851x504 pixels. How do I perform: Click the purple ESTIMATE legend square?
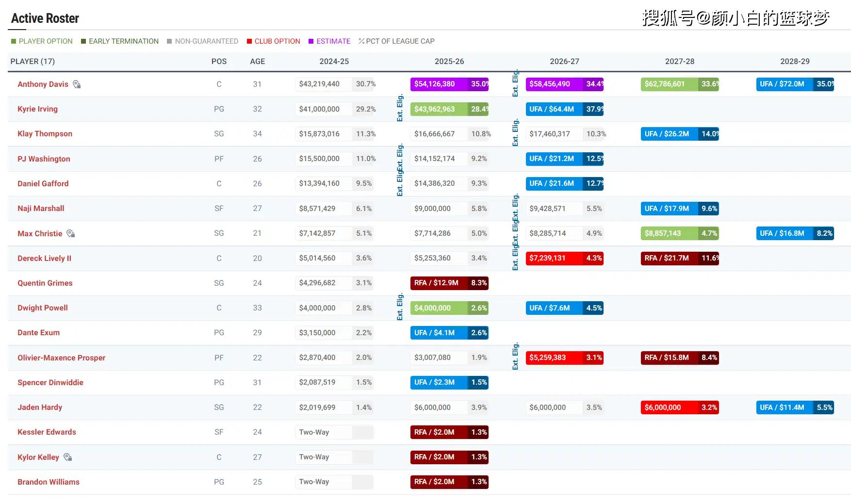pyautogui.click(x=311, y=41)
